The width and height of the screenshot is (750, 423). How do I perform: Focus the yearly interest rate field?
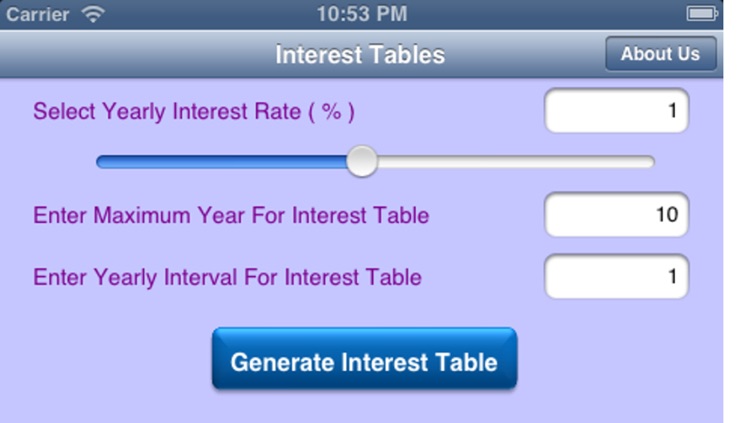616,111
